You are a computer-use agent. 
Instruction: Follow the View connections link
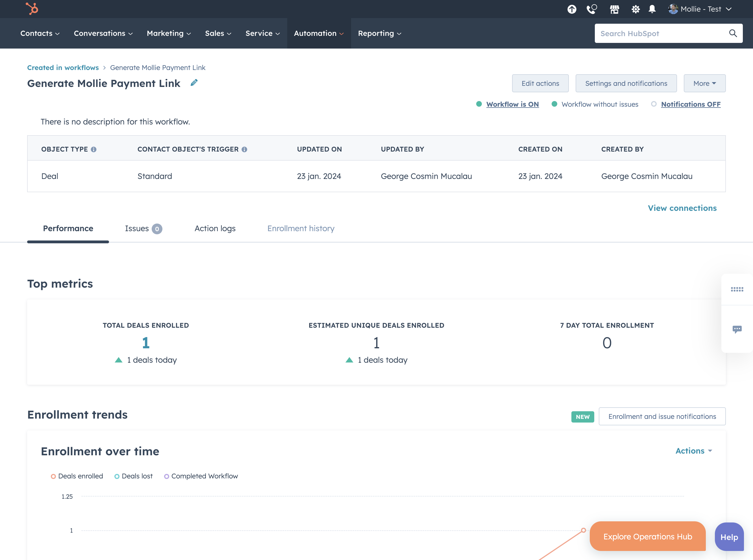pos(682,208)
